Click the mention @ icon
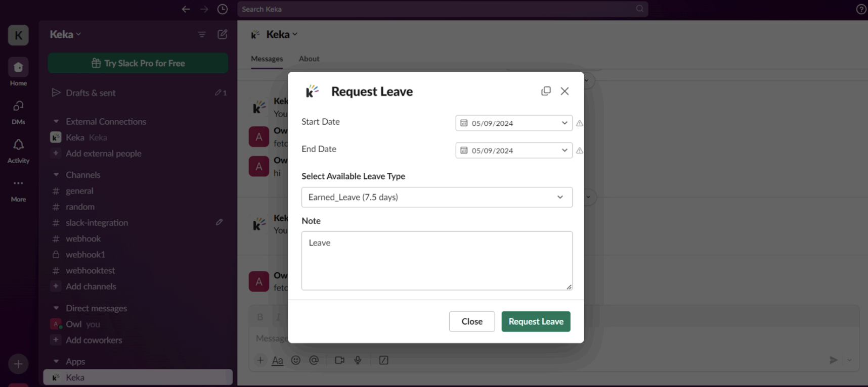868x387 pixels. (x=314, y=360)
